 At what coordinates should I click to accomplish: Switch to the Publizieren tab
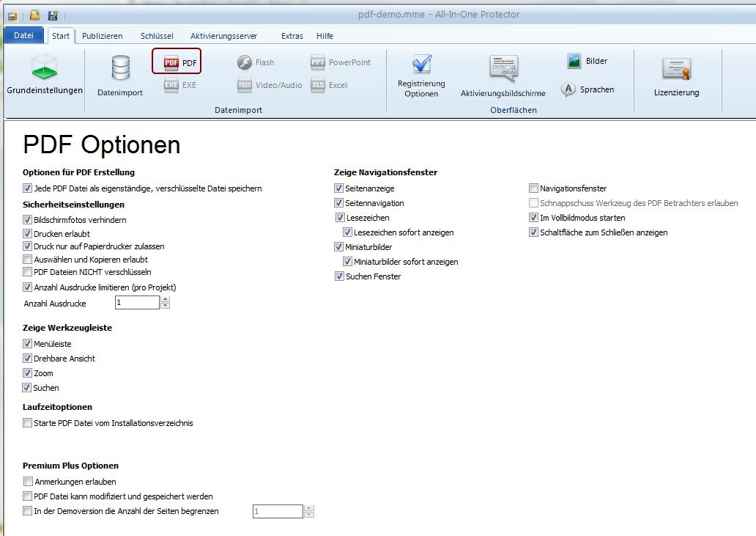(x=103, y=36)
